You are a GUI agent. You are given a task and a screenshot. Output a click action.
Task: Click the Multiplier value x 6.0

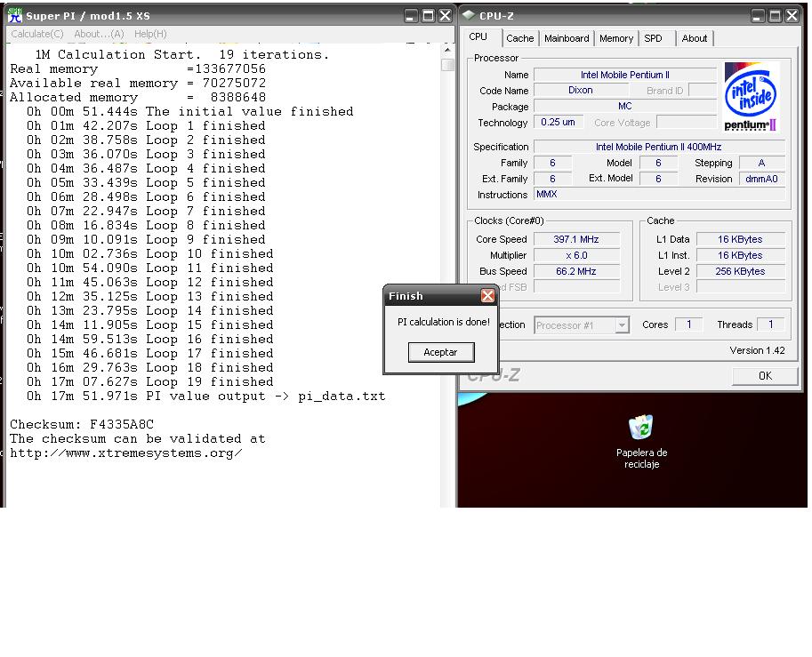point(576,255)
